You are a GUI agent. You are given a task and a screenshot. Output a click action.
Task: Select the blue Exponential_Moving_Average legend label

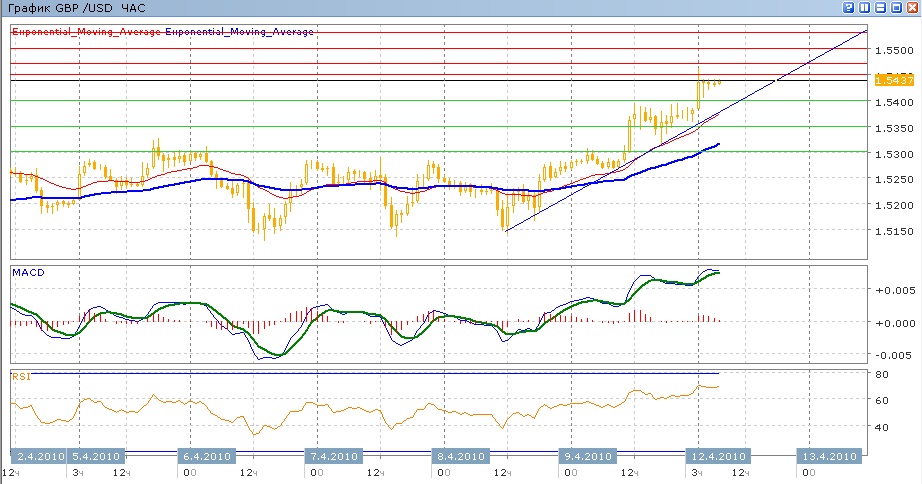239,31
